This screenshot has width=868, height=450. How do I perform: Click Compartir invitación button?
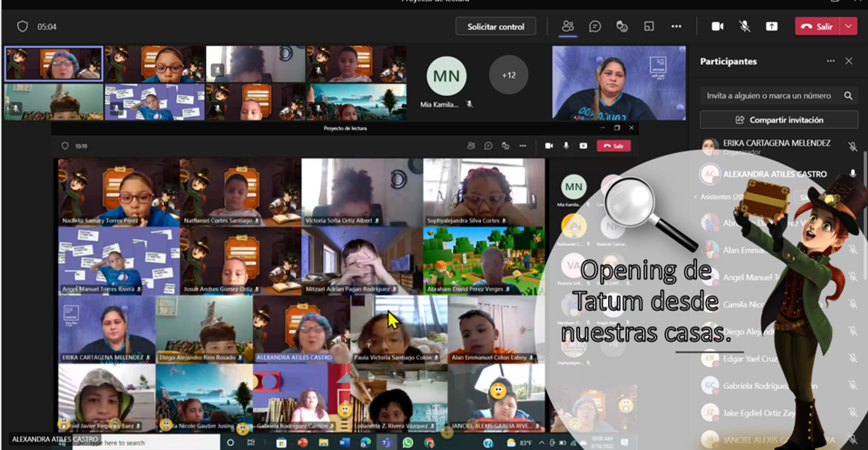point(779,120)
